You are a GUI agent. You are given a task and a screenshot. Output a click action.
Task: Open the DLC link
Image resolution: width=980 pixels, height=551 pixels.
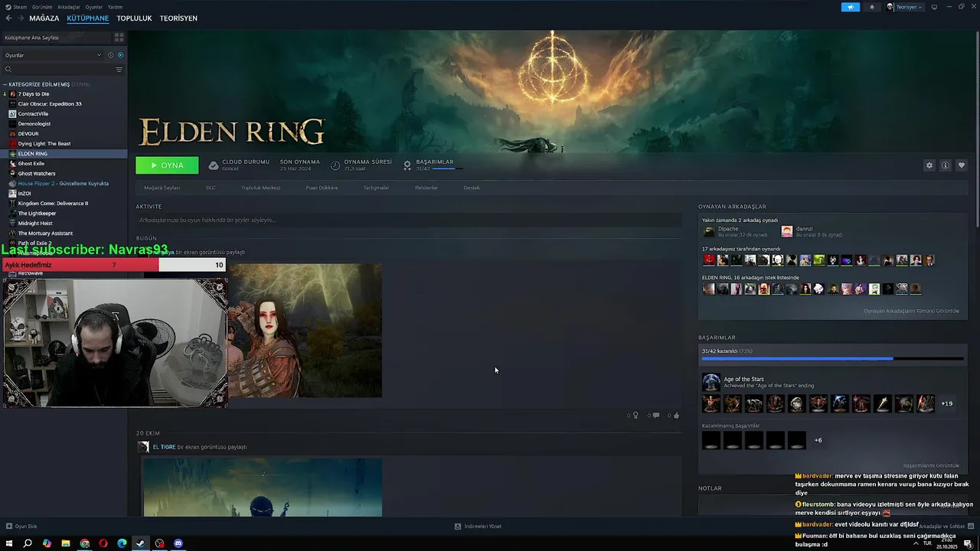211,187
